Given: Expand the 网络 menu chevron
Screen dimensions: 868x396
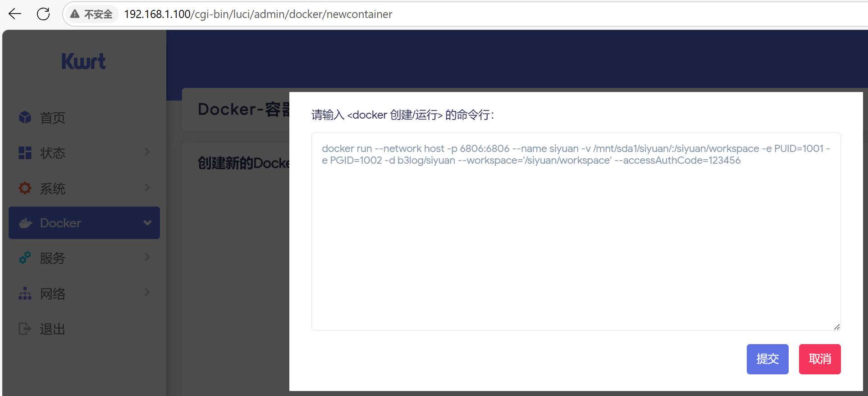Looking at the screenshot, I should click(147, 292).
